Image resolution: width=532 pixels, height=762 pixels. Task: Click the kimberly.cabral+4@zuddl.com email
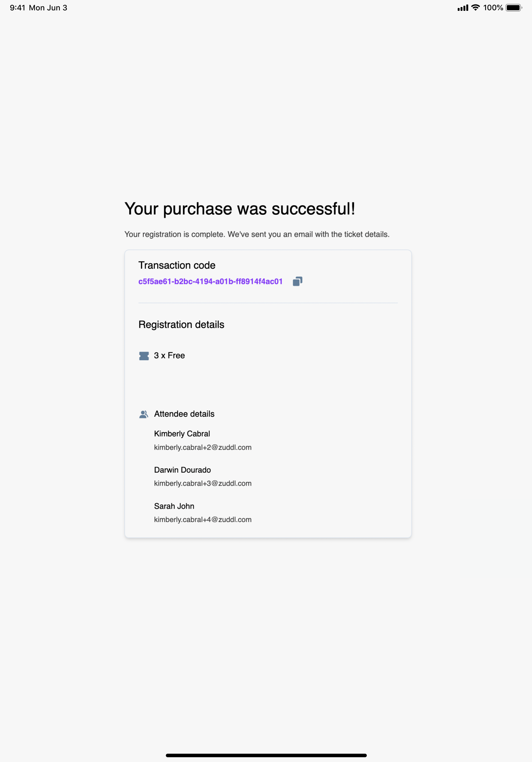[203, 519]
